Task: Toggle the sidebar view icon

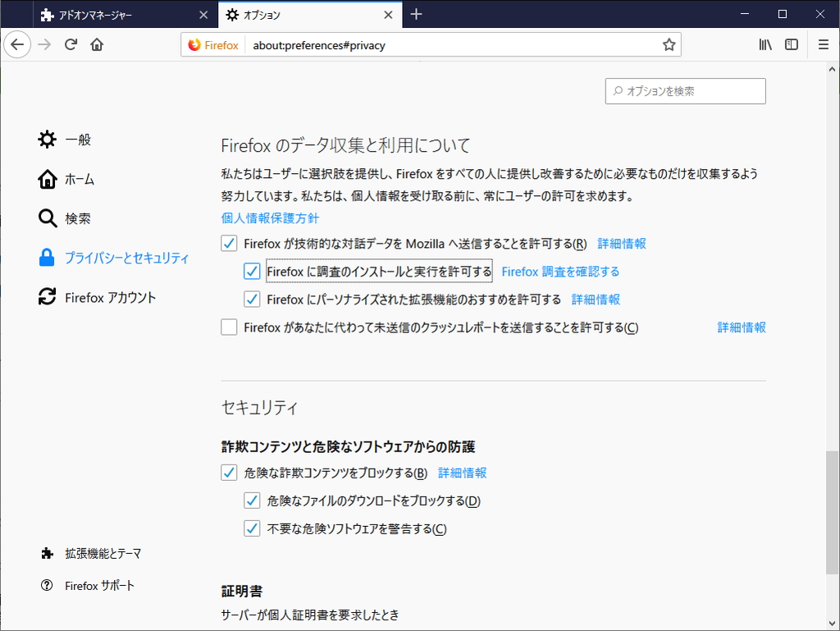Action: click(x=790, y=44)
